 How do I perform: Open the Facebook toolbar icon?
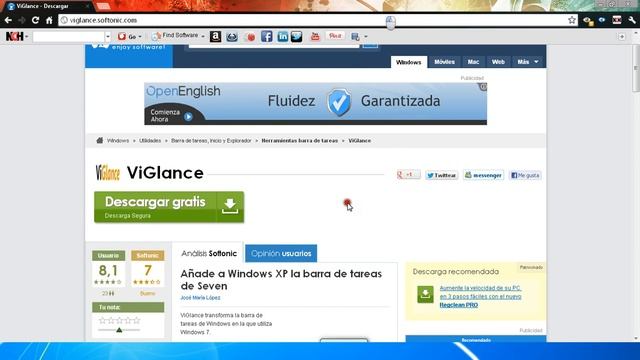267,36
